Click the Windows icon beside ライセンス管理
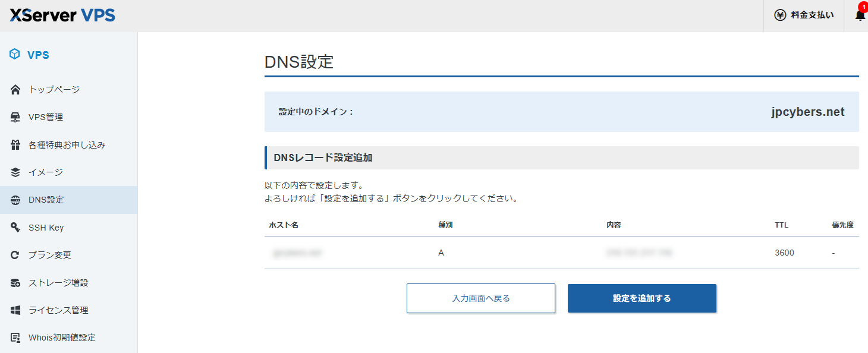Screen dimensions: 868x353 (16, 310)
